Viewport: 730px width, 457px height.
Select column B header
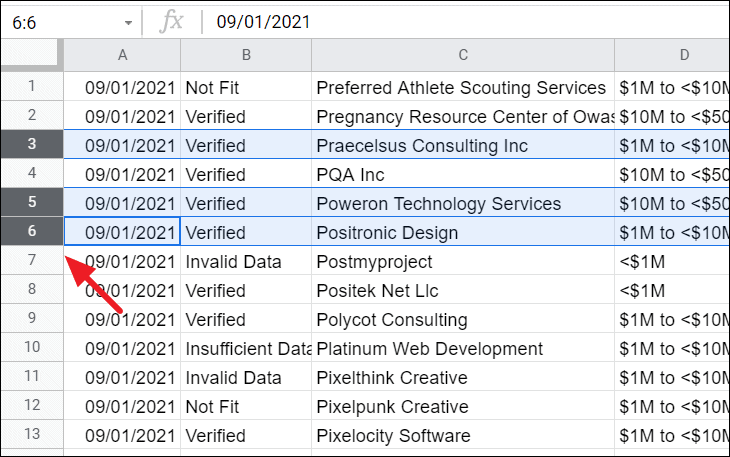pyautogui.click(x=246, y=55)
